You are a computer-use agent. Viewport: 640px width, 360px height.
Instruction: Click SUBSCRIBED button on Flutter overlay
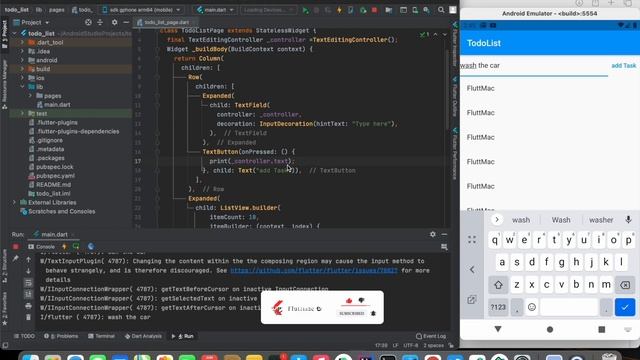tap(351, 313)
